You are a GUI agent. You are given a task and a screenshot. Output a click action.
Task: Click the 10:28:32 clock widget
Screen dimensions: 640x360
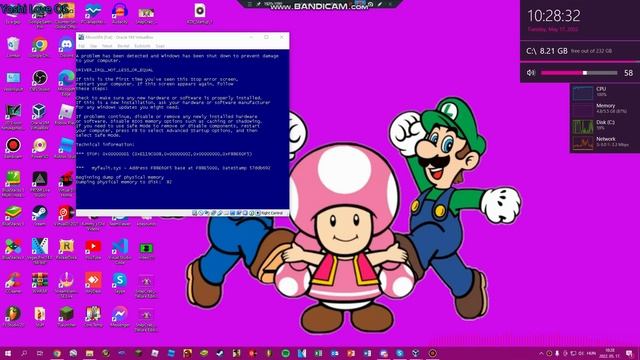click(553, 16)
